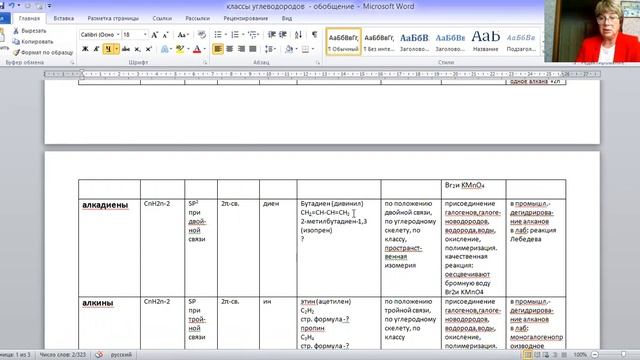The image size is (640, 360).
Task: Click the Sort A-Z icon
Action: pos(298,35)
